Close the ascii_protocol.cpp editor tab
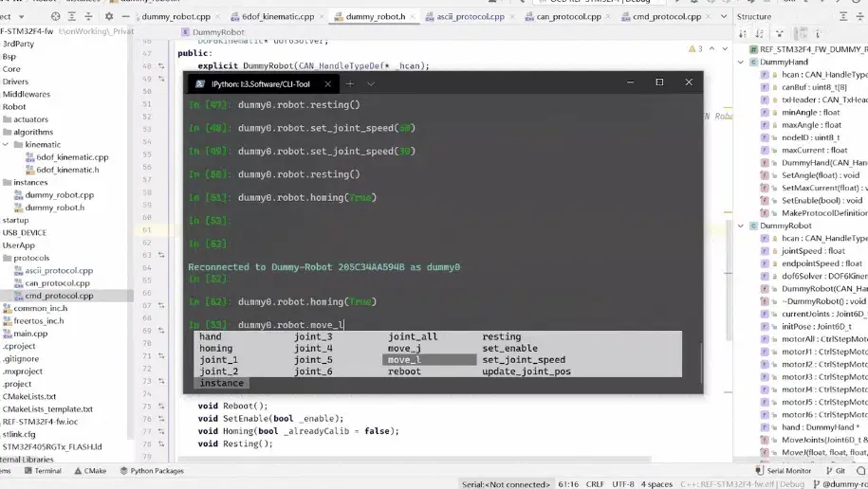 [x=511, y=17]
